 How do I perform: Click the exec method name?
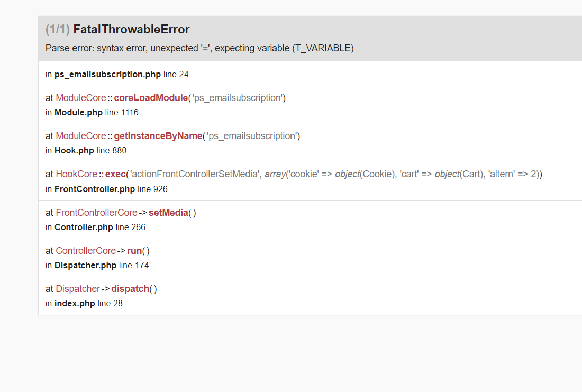click(x=115, y=174)
